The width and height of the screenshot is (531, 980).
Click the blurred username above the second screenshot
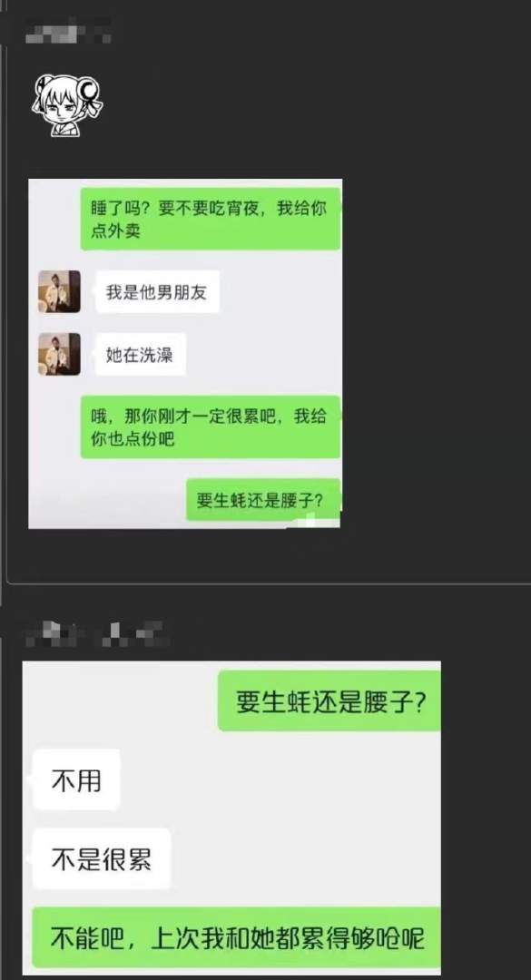click(95, 632)
